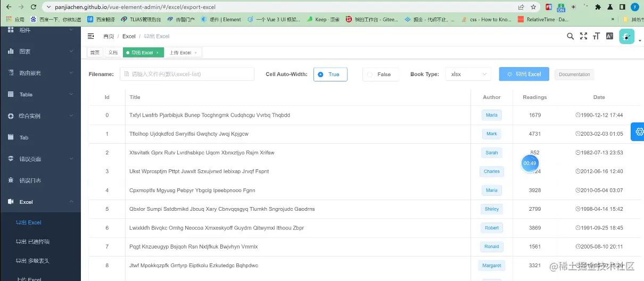Close the 上传 Excel tag tab

click(195, 53)
